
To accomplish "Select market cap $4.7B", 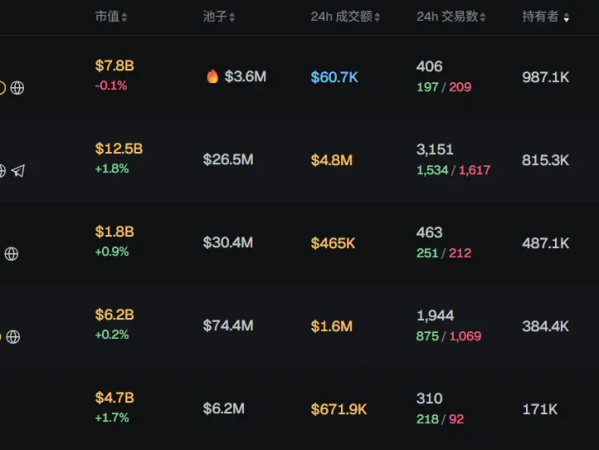I will coord(115,398).
